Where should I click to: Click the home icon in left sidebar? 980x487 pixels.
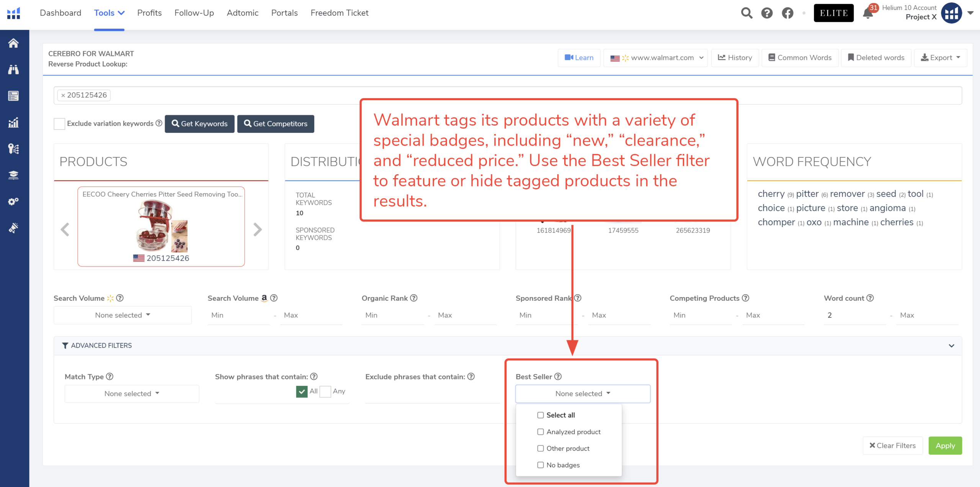tap(13, 43)
